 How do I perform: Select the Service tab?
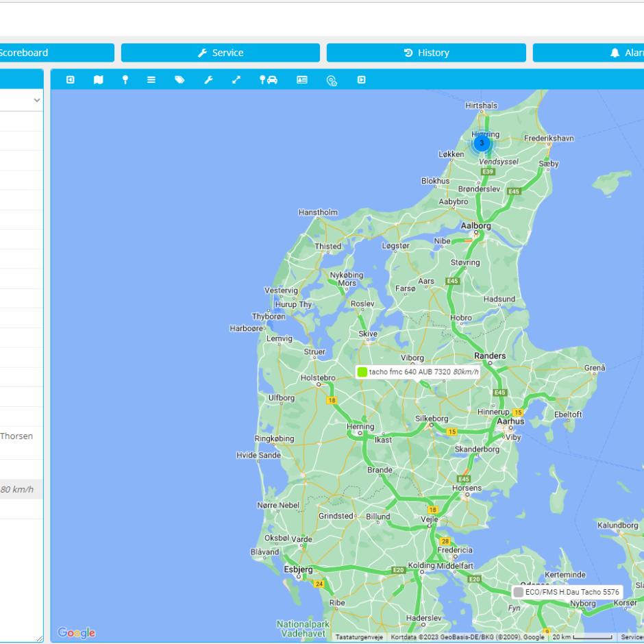(x=221, y=52)
